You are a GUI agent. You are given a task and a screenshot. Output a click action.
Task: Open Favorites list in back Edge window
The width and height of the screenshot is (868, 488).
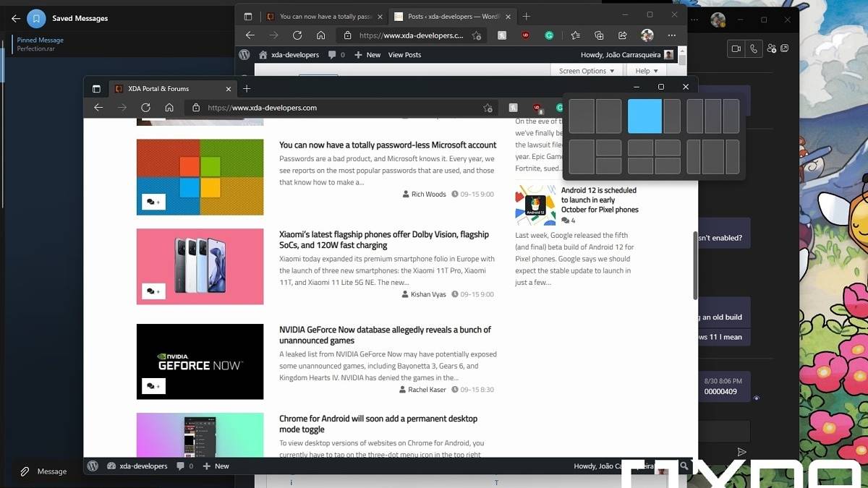[x=575, y=35]
